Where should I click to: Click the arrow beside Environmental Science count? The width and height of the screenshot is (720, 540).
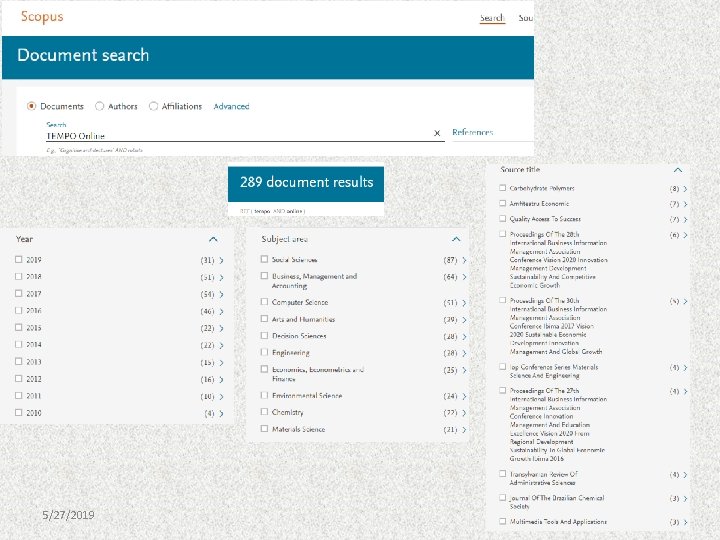click(x=464, y=396)
